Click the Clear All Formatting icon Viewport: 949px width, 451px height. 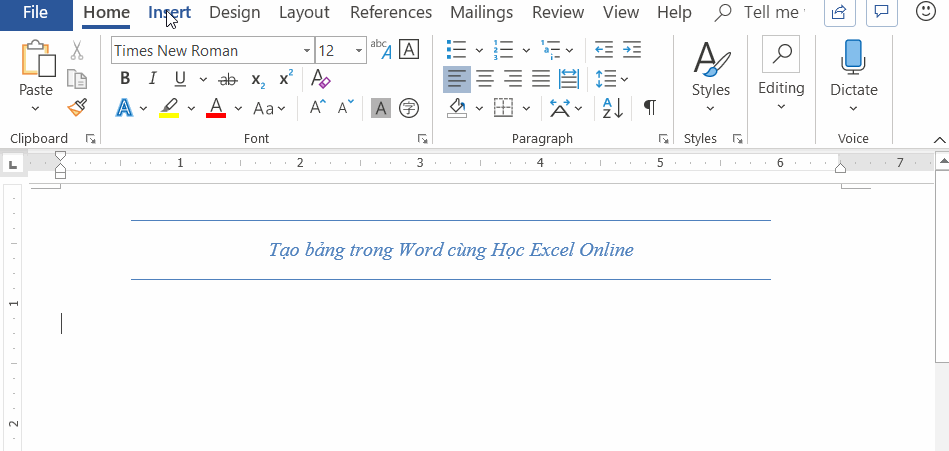[320, 79]
